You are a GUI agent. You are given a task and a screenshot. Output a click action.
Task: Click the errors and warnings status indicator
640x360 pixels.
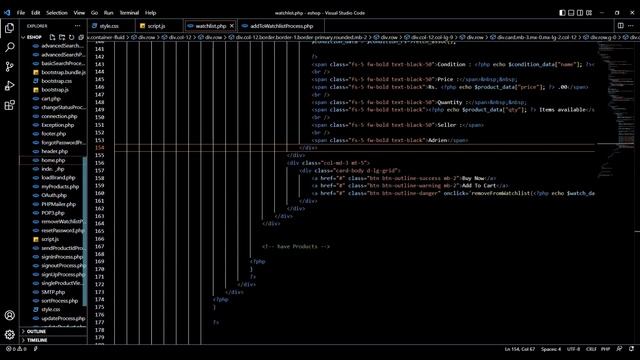click(16, 349)
